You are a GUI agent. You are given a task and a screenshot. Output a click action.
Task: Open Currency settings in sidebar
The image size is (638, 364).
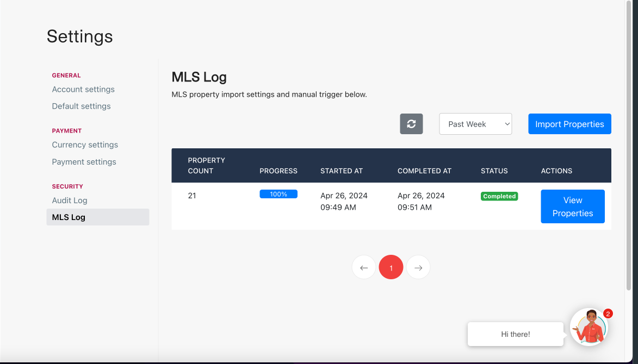click(x=85, y=145)
